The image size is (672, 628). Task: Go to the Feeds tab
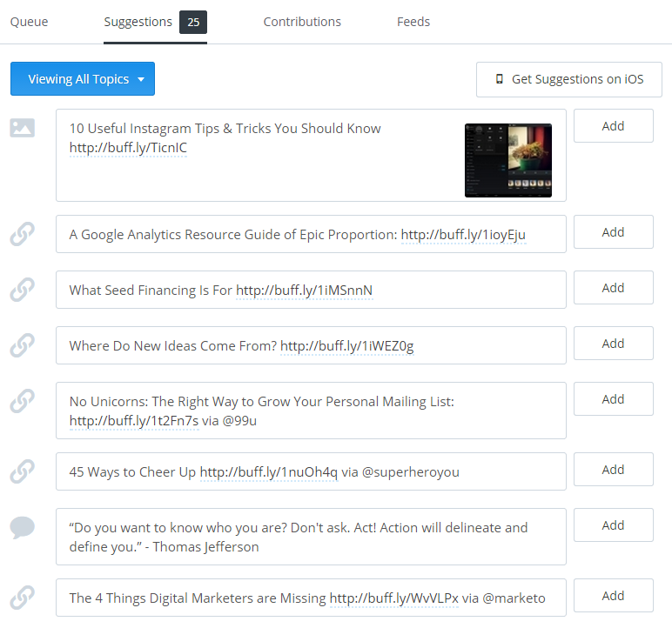pos(413,22)
